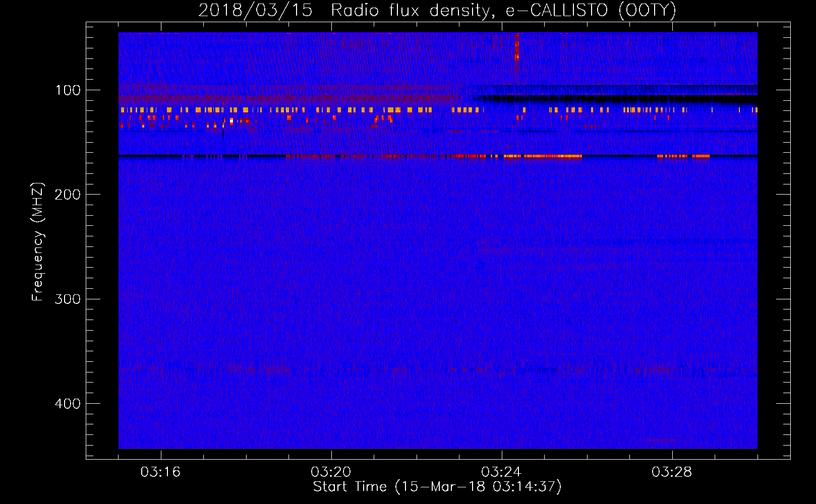Click the "03:24" time tick label
The width and height of the screenshot is (816, 504).
(501, 472)
